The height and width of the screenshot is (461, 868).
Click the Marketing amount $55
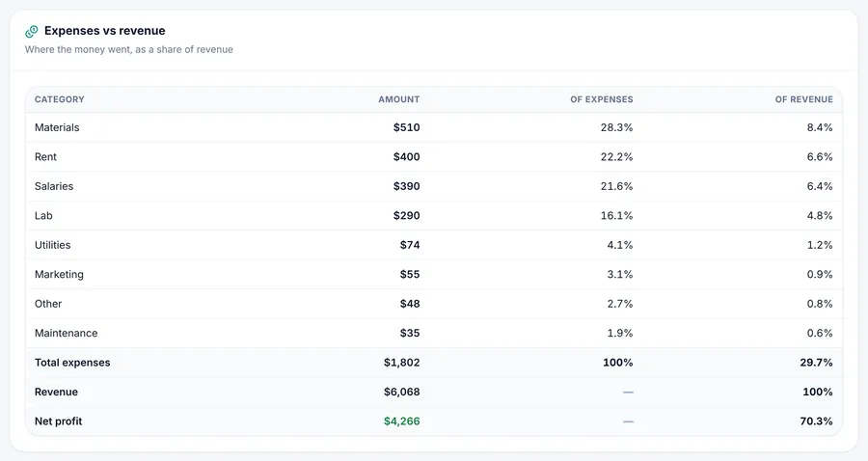pos(410,274)
